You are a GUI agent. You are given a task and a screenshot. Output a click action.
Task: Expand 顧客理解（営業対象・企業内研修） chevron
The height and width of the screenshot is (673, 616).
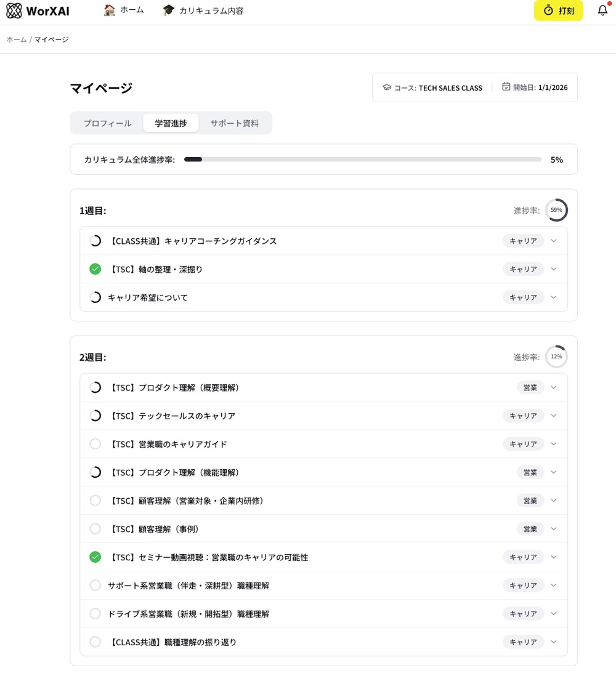pos(554,501)
